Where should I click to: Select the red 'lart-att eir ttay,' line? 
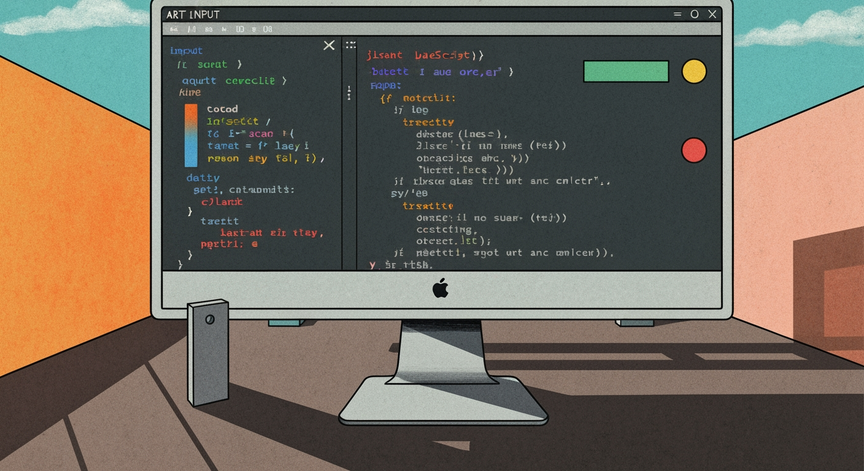(x=272, y=233)
